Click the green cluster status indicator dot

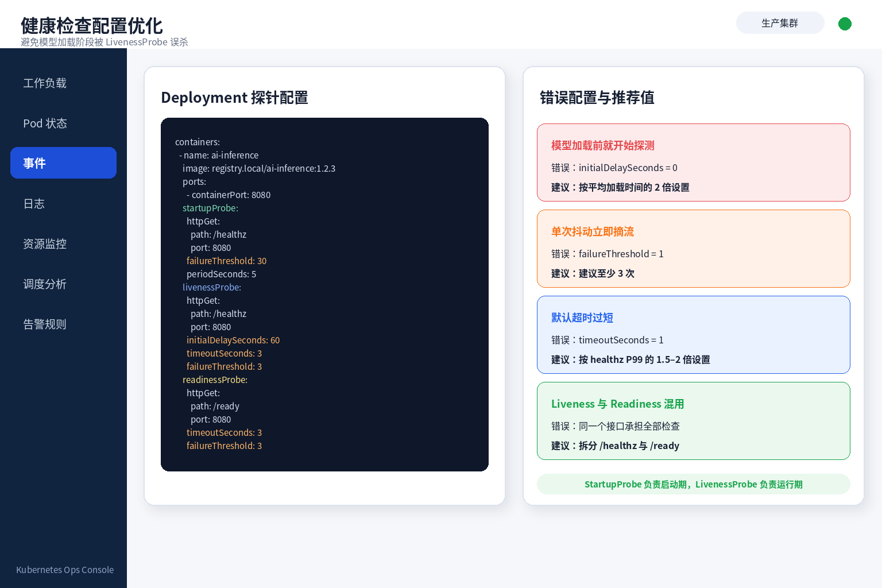(845, 24)
